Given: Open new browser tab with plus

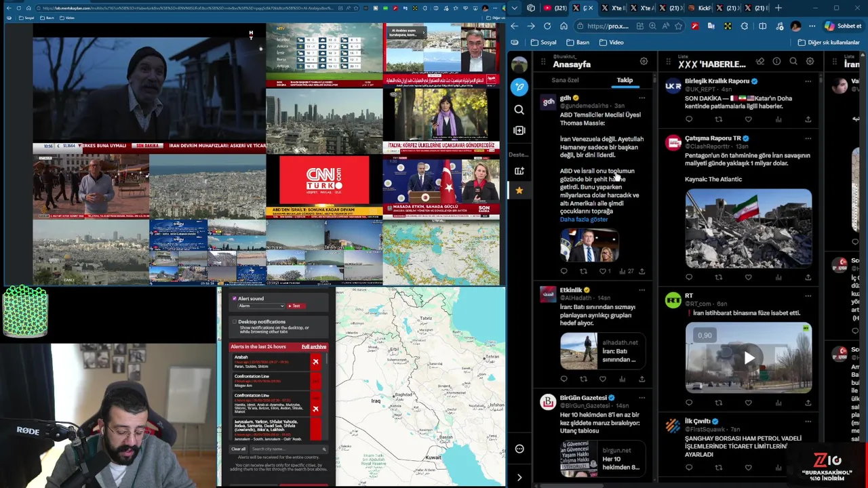Looking at the screenshot, I should click(778, 8).
